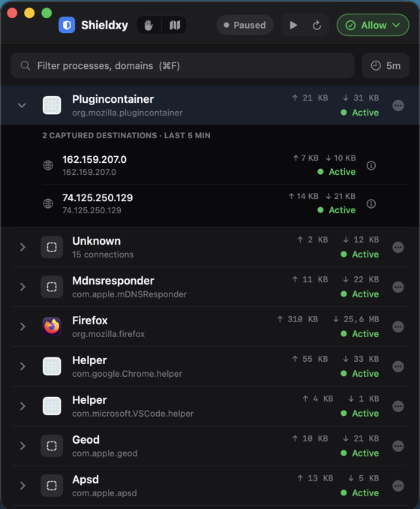Expand the com.microsoft.VSCode.helper row

point(22,406)
